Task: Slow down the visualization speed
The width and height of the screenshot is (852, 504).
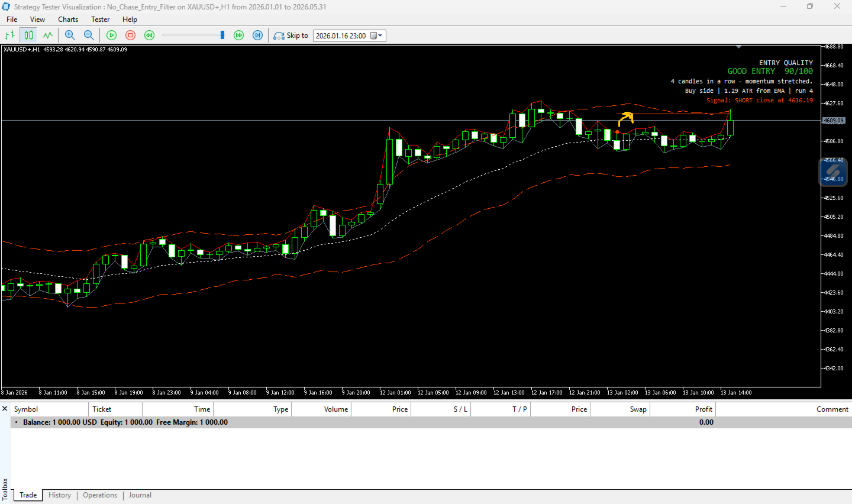Action: [150, 35]
